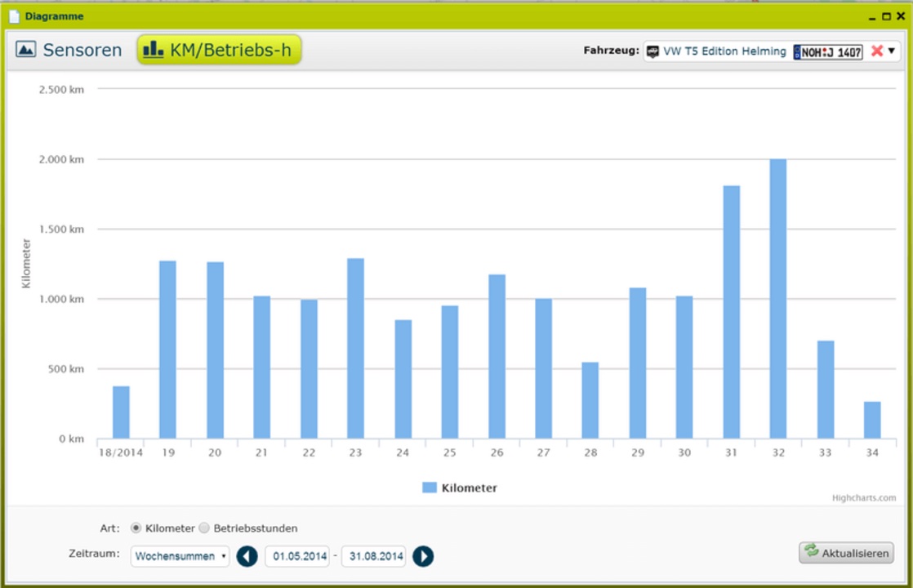Go to previous period with left arrow
This screenshot has height=588, width=913.
tap(247, 556)
